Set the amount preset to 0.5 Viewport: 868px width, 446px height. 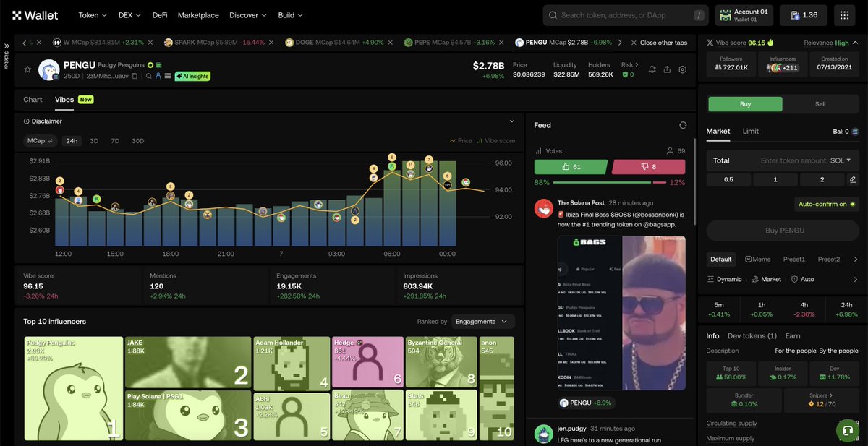728,179
